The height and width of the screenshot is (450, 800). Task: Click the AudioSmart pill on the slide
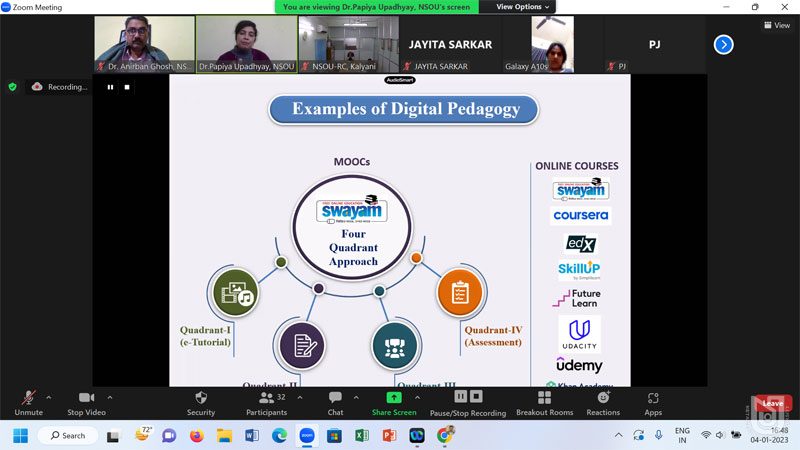400,80
